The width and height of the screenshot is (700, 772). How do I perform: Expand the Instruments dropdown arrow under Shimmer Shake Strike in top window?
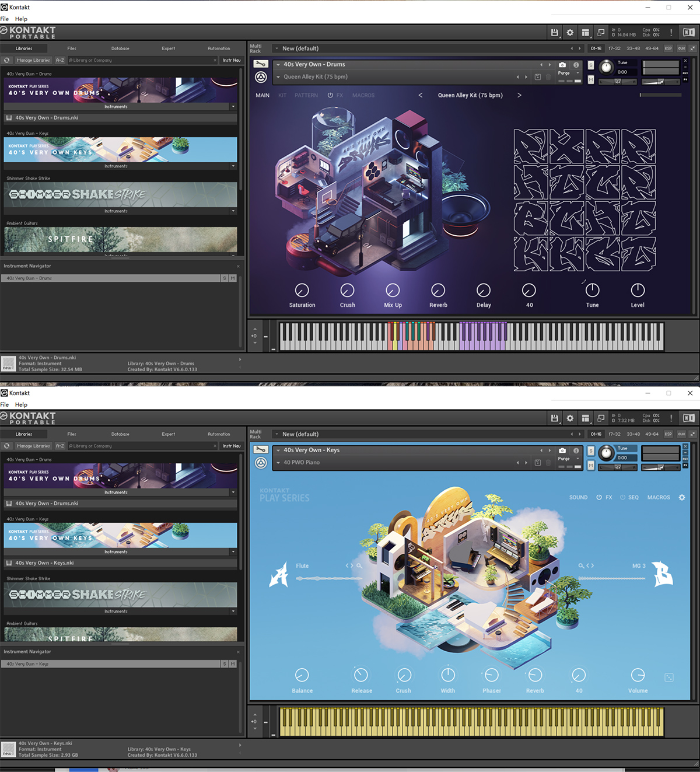233,211
